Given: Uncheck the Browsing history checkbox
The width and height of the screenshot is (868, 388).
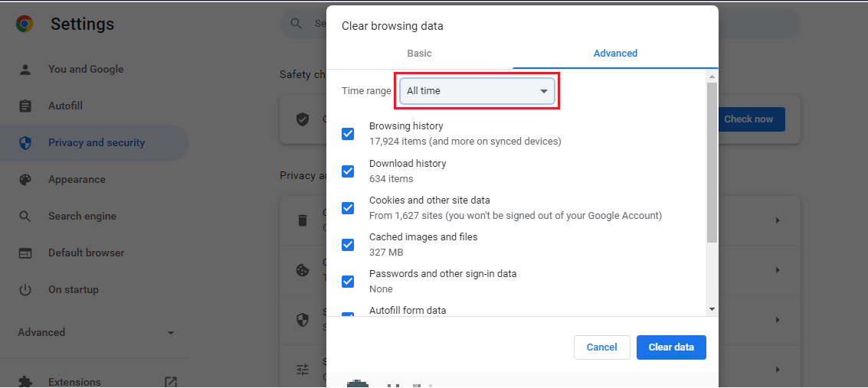Looking at the screenshot, I should [x=348, y=134].
